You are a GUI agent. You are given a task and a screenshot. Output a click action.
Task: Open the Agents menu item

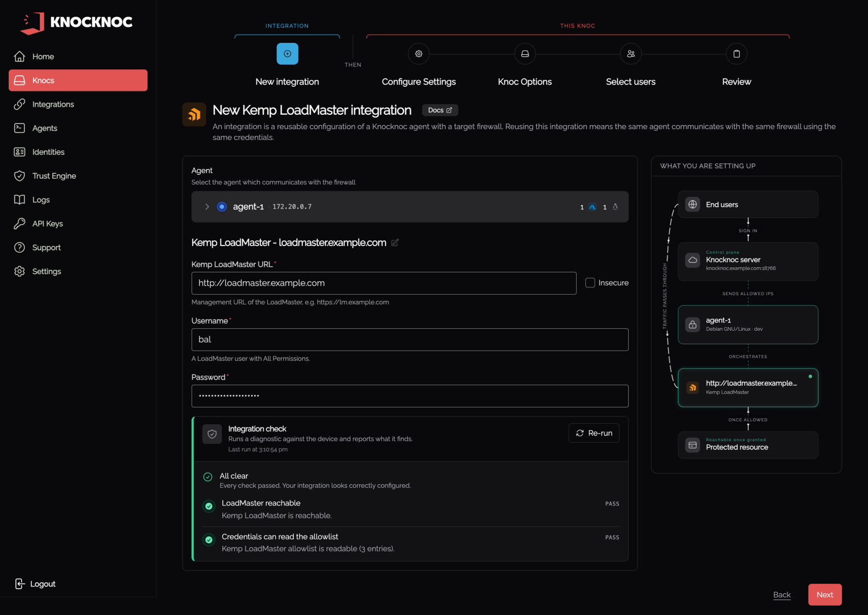[x=78, y=128]
